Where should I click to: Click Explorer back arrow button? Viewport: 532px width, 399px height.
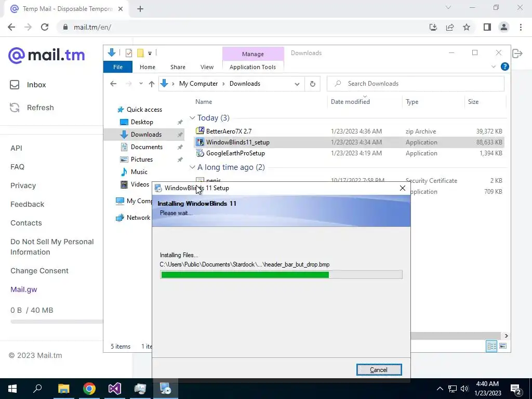coord(113,84)
